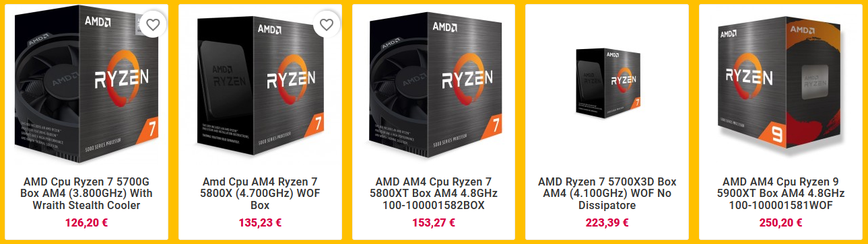This screenshot has width=868, height=244.
Task: Go to the 'AMD AM4 Cpu Ryzen 7 5800XT' title link
Action: coord(434,194)
